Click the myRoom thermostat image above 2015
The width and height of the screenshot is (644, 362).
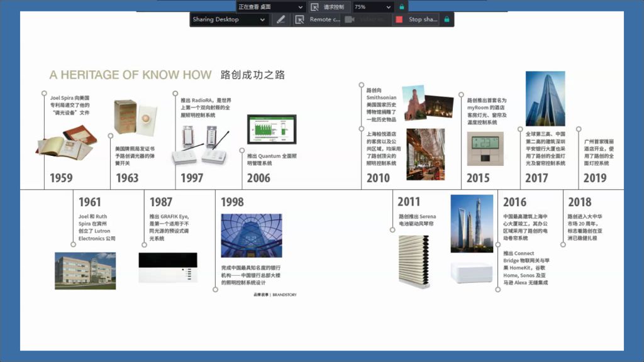[485, 148]
